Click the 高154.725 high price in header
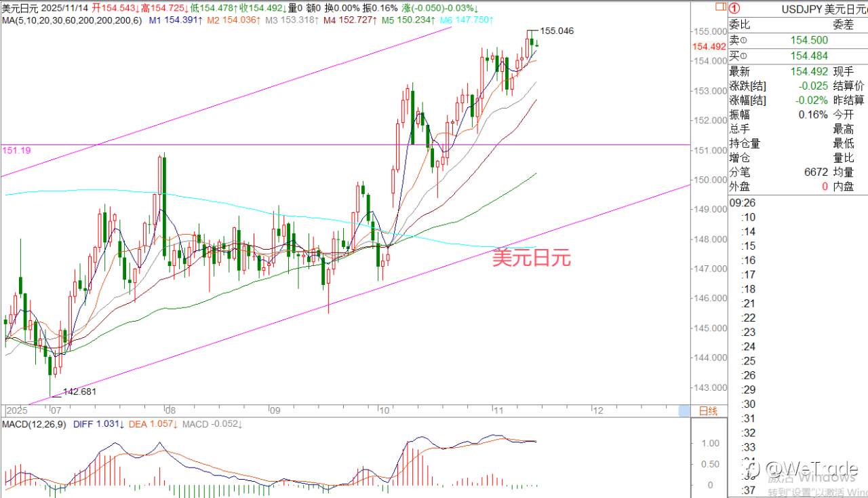868x498 pixels. [x=165, y=8]
